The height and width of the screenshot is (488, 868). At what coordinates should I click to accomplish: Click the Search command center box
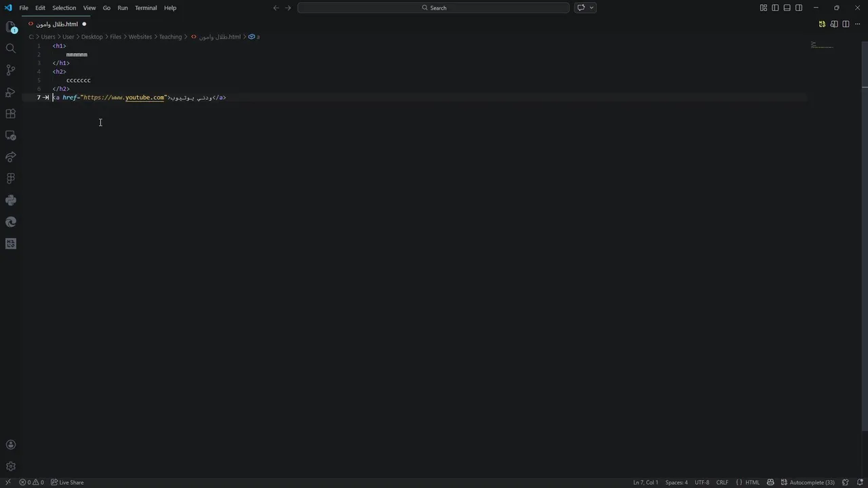pos(433,7)
